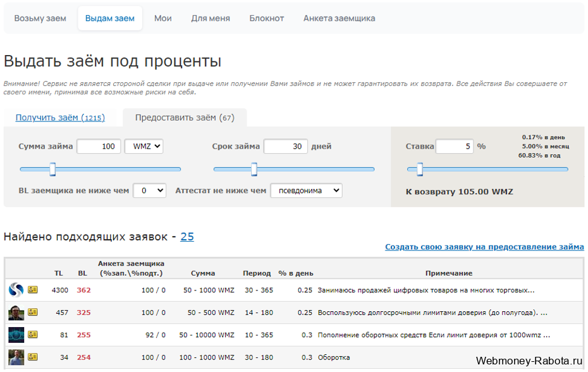Click Создать свою заявку на предоставление займа

click(484, 247)
